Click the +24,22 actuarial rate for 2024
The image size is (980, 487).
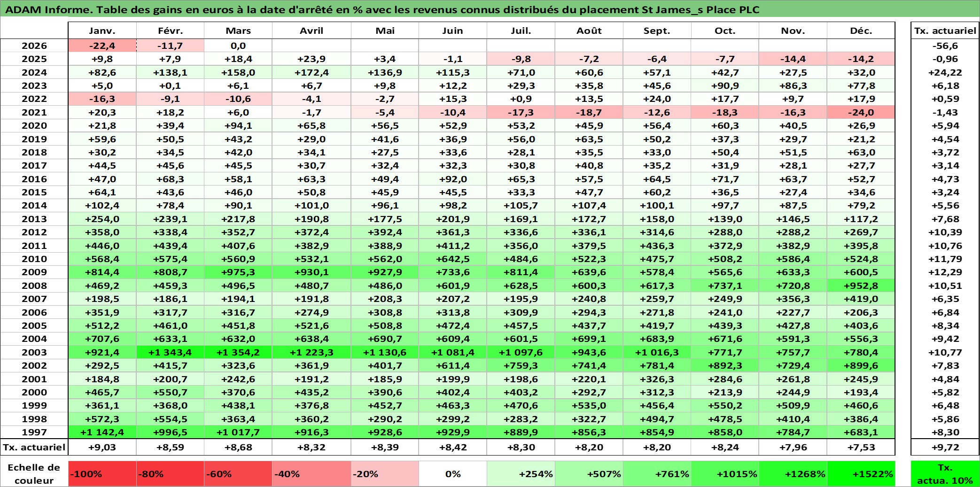pos(945,72)
